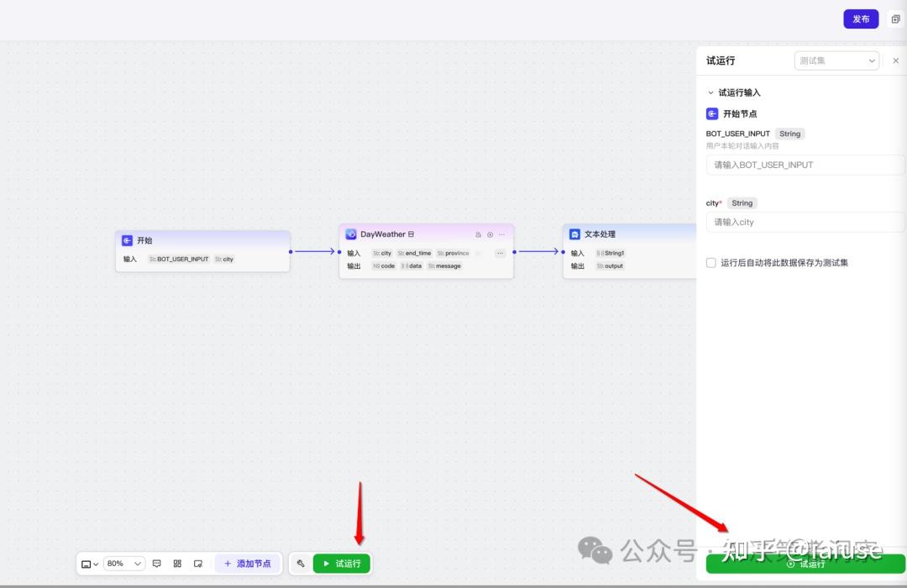Click the debug wrench icon beside 试运行
Viewport: 907px width, 588px height.
(x=301, y=563)
